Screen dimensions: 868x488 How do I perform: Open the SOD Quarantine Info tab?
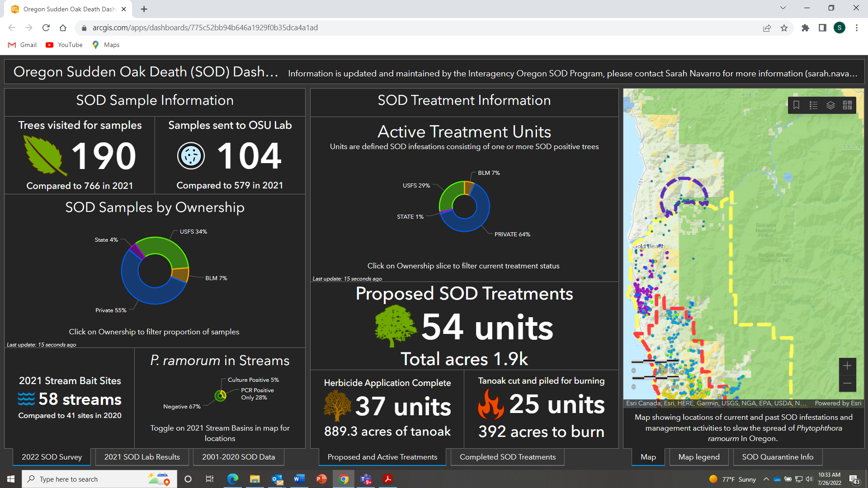click(x=777, y=457)
